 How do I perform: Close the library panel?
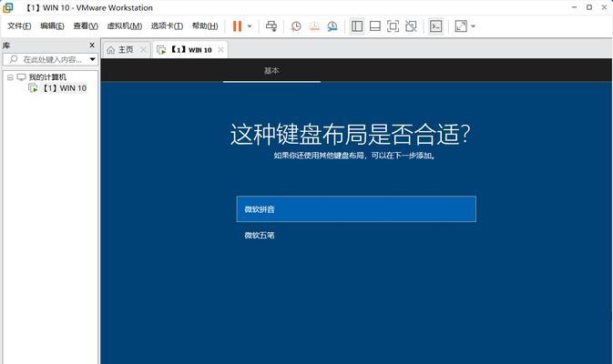[x=92, y=45]
